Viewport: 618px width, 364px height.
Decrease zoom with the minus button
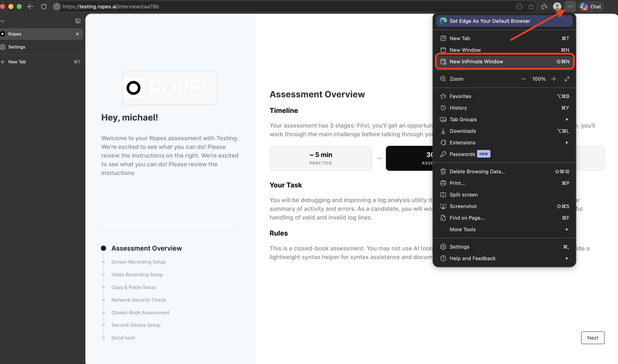523,79
